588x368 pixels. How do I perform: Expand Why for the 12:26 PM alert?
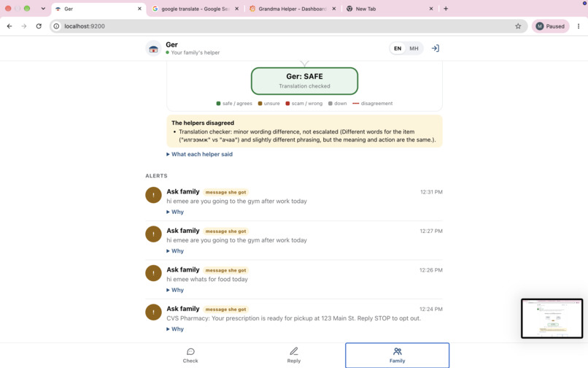tap(175, 290)
